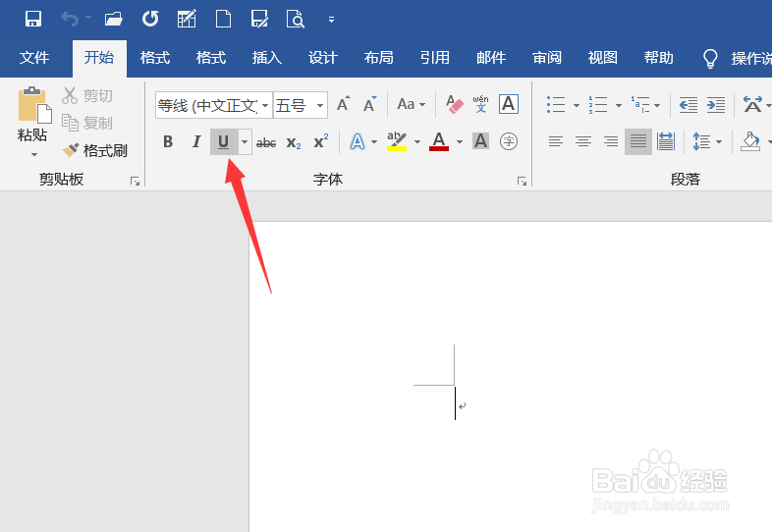Click the Open folder icon
This screenshot has height=532, width=772.
113,20
